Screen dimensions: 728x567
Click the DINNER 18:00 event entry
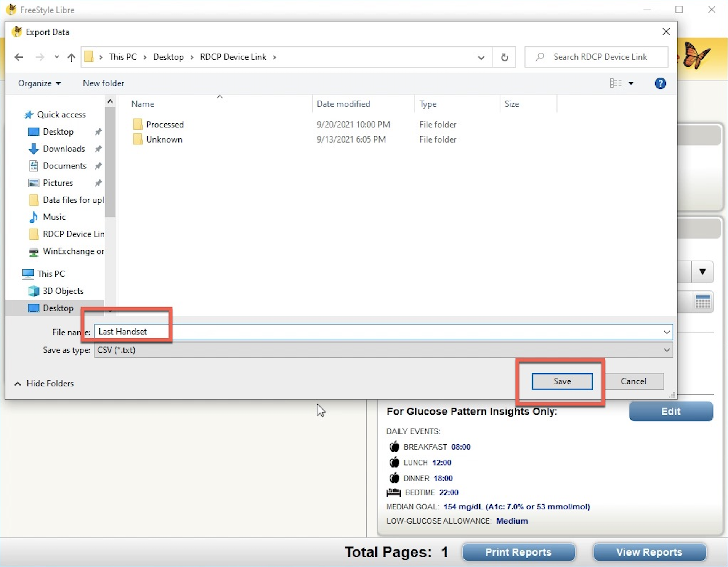click(421, 478)
